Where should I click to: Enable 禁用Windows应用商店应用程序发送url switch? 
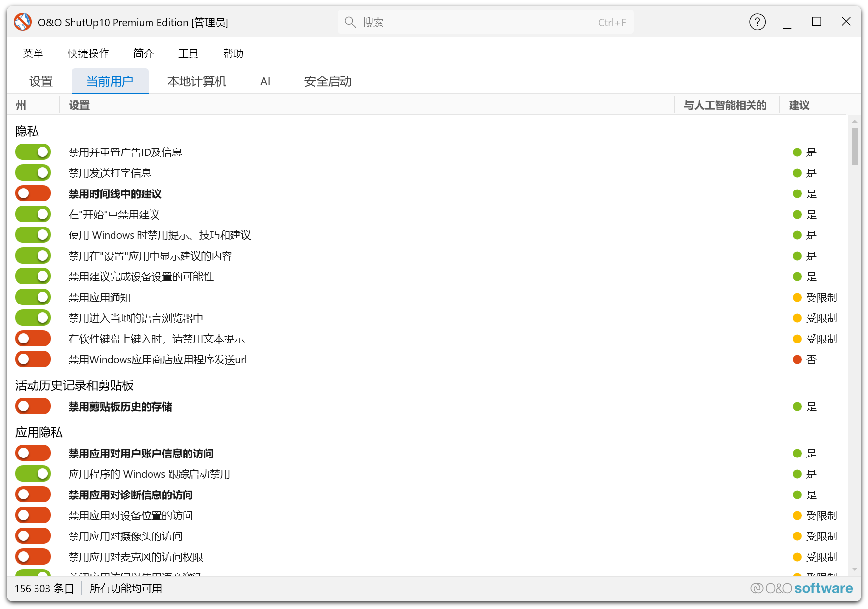click(x=33, y=359)
